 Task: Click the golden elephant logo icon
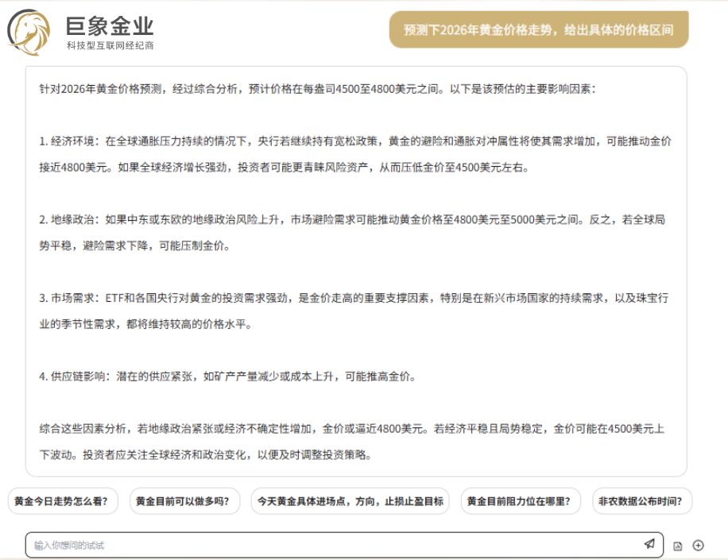pos(29,33)
